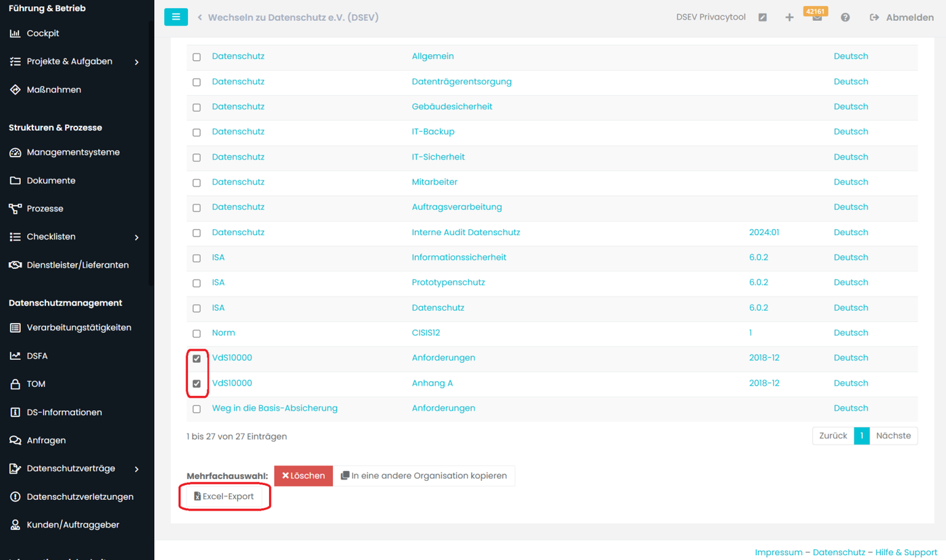The image size is (946, 560).
Task: Uncheck the VdS10000 Anforderungen checkbox
Action: coord(197,358)
